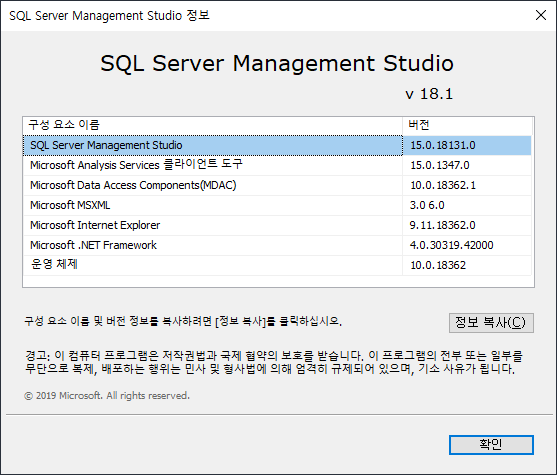Close the SQL Server Management Studio 정보 dialog
The height and width of the screenshot is (475, 557).
(541, 15)
